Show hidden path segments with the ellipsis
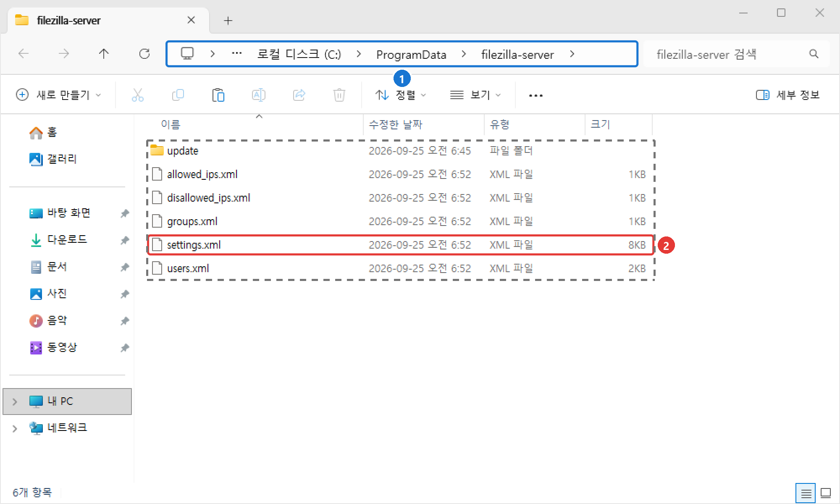 coord(237,54)
